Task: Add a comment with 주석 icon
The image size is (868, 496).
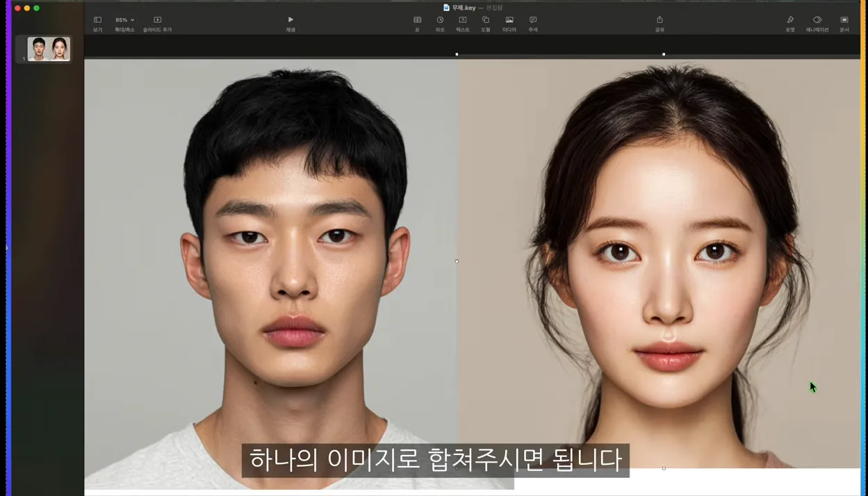Action: pyautogui.click(x=533, y=24)
